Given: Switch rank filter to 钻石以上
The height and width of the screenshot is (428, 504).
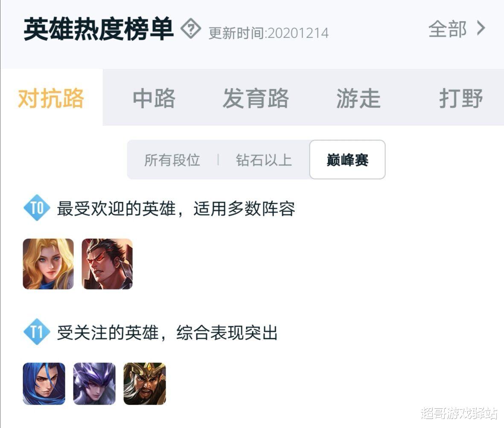Looking at the screenshot, I should point(264,160).
